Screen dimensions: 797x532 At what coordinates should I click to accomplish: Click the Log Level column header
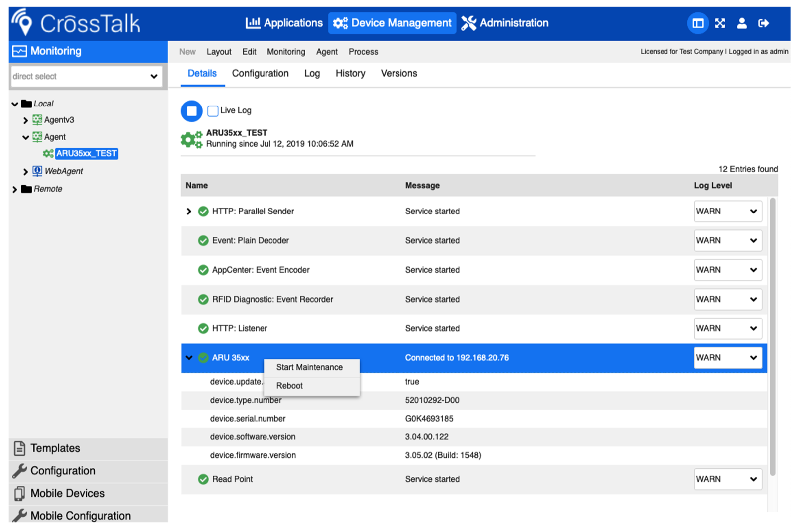click(x=713, y=186)
